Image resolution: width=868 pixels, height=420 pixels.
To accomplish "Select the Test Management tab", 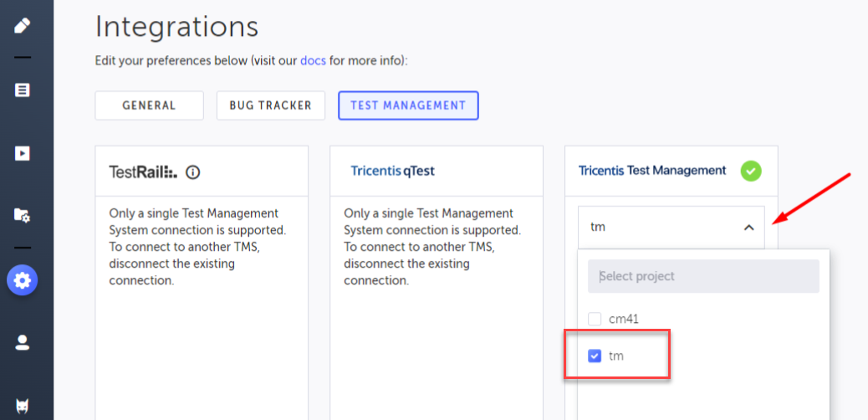I will tap(408, 105).
